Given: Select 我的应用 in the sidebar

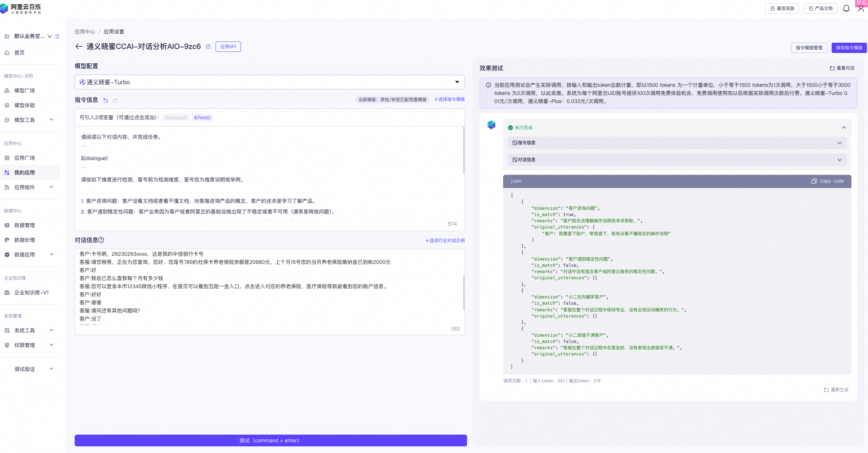Looking at the screenshot, I should click(30, 173).
